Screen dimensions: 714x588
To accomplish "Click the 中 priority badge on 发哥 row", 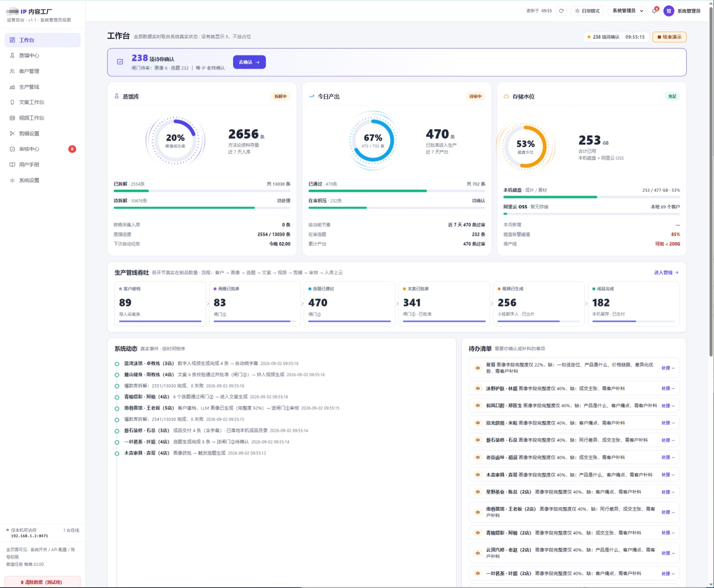I will (x=477, y=368).
